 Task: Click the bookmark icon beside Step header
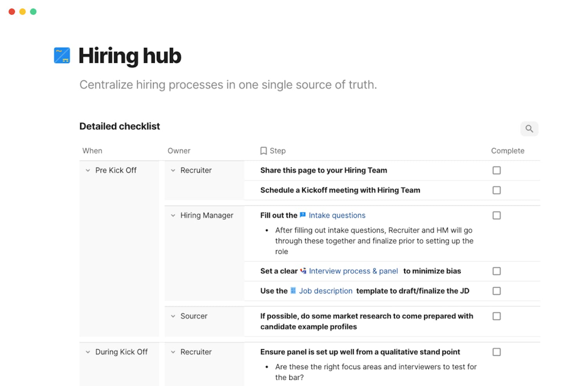(x=263, y=151)
